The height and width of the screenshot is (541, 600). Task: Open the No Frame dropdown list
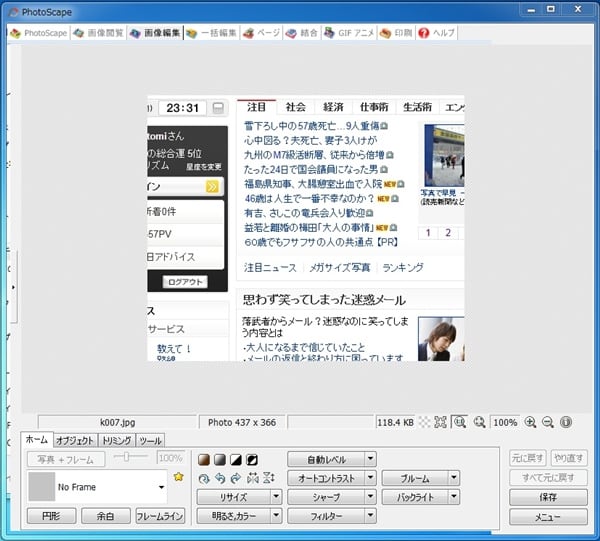(x=161, y=488)
